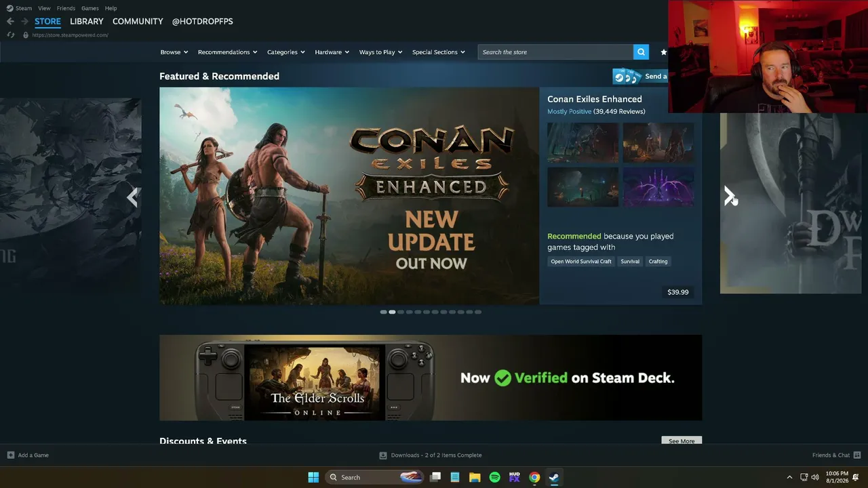Viewport: 868px width, 488px height.
Task: Select the second (active) carousel page dot
Action: (392, 312)
